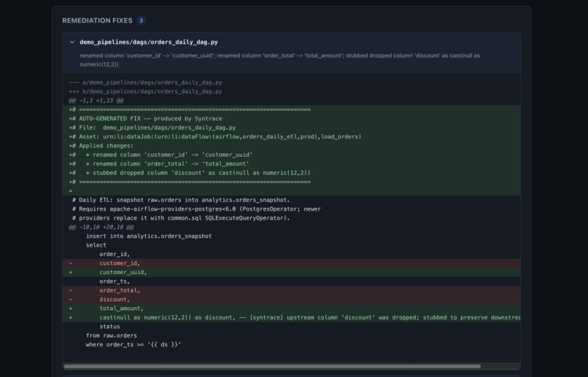The height and width of the screenshot is (377, 588).
Task: Click the '# Asset: urn:li:dataJob' line
Action: pos(215,136)
